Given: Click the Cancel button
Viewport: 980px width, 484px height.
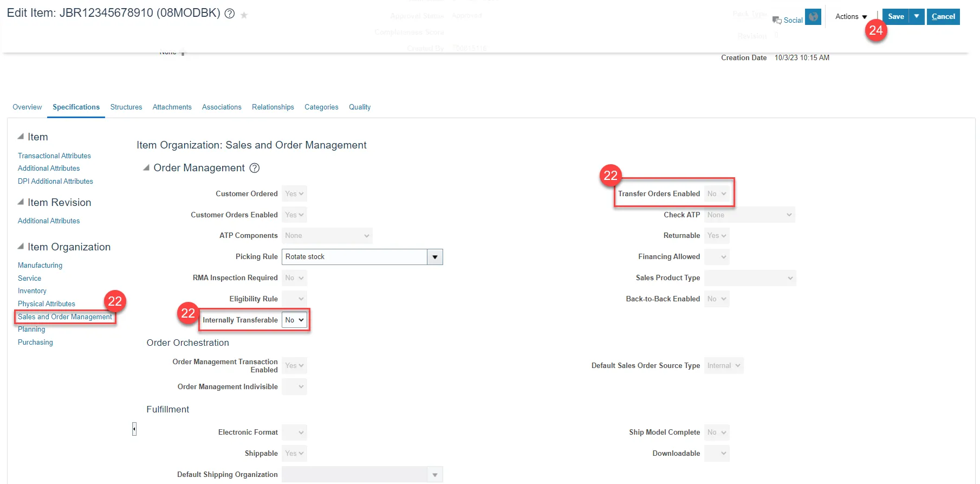Looking at the screenshot, I should pyautogui.click(x=943, y=17).
